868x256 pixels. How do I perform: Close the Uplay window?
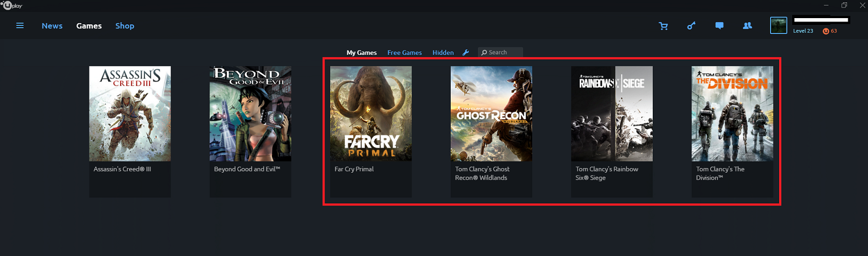862,5
